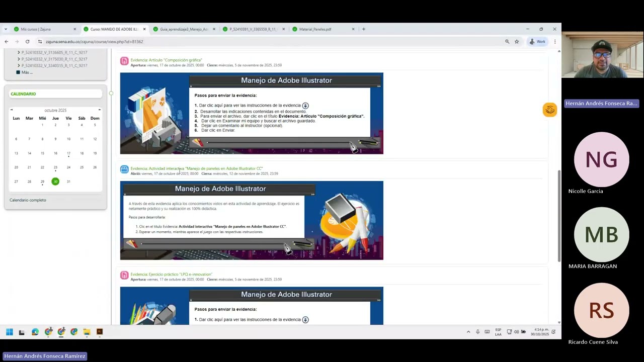644x362 pixels.
Task: Select day 30 highlighted in the calendar
Action: [55, 182]
